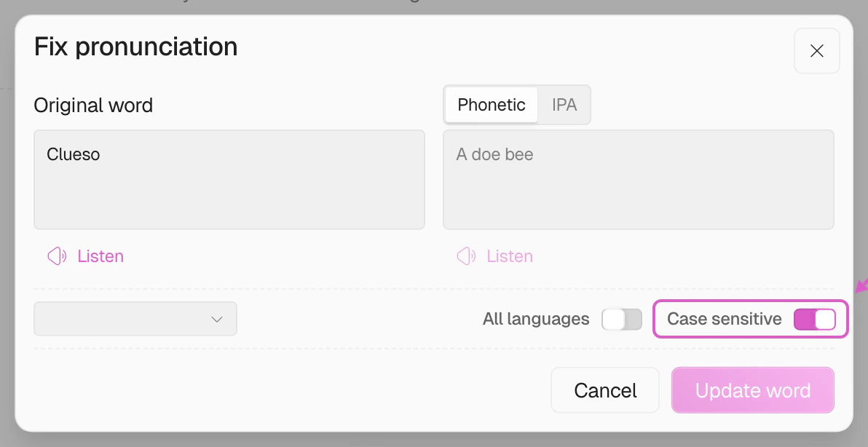Click the Original word heading label
This screenshot has height=447, width=868.
93,106
